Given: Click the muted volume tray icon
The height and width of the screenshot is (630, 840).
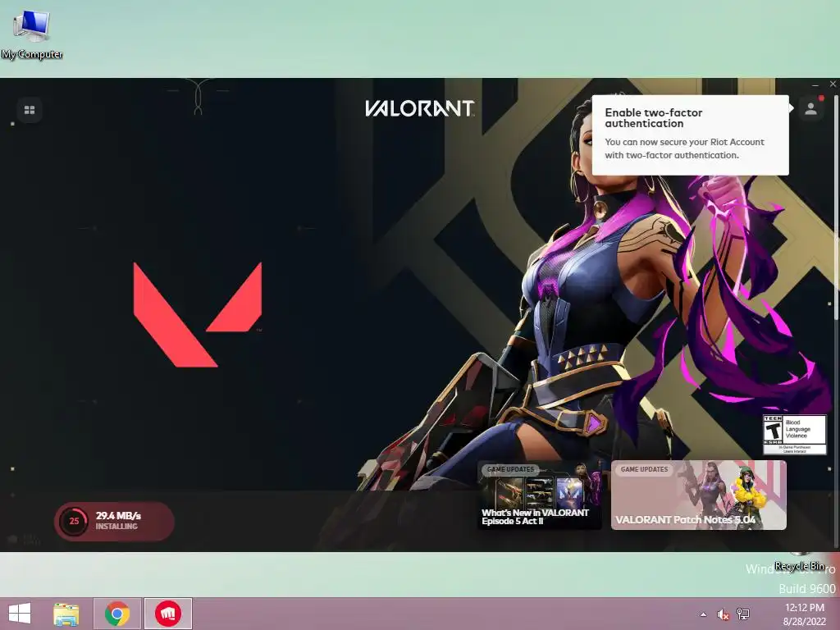Looking at the screenshot, I should tap(723, 614).
